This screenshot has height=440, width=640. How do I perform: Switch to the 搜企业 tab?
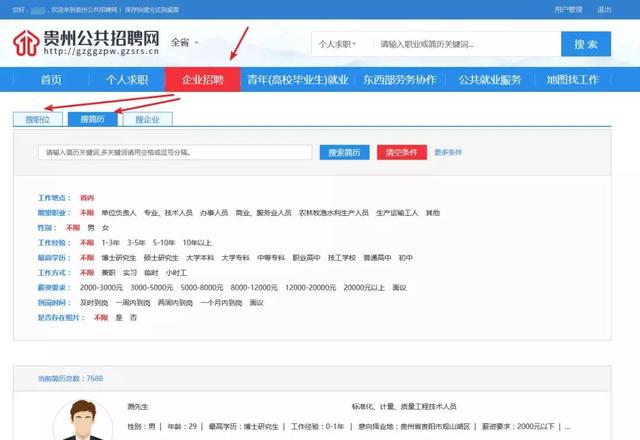pos(146,119)
